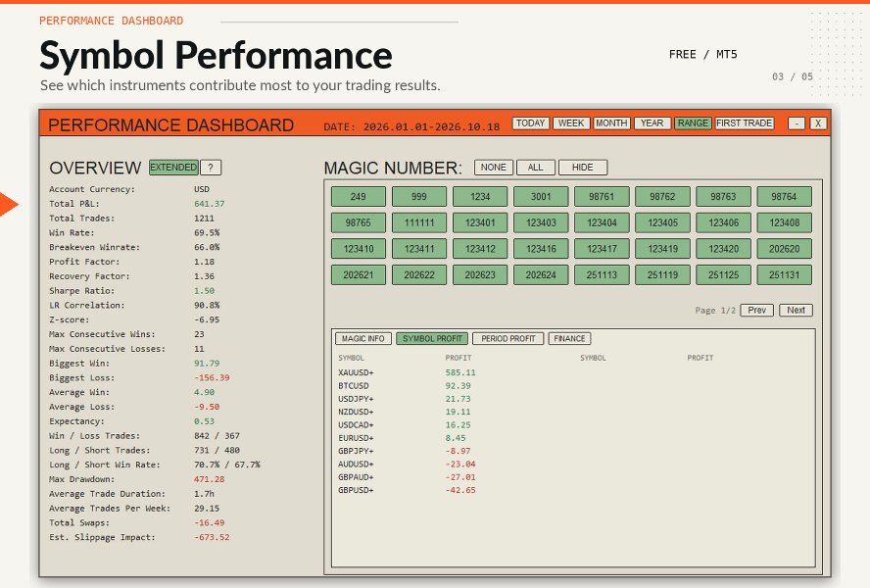The height and width of the screenshot is (588, 870).
Task: Switch to the SYMBOL PROFIT tab
Action: (432, 339)
